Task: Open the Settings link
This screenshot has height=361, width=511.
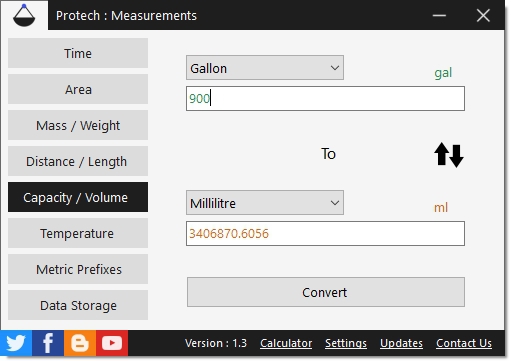Action: click(x=346, y=343)
